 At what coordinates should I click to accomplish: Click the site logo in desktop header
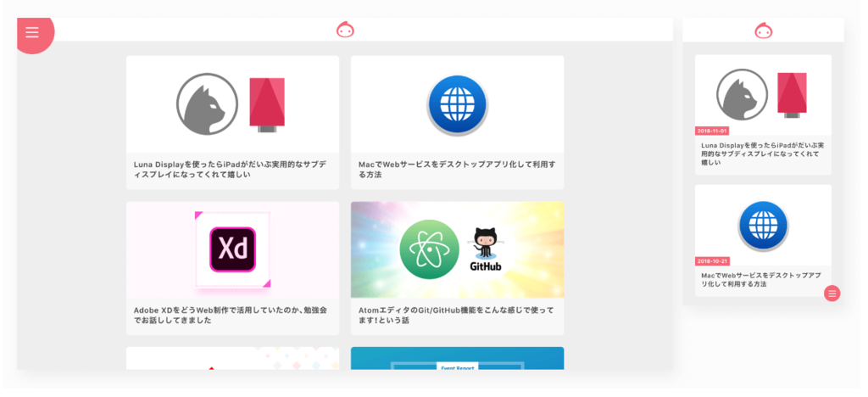pos(346,30)
